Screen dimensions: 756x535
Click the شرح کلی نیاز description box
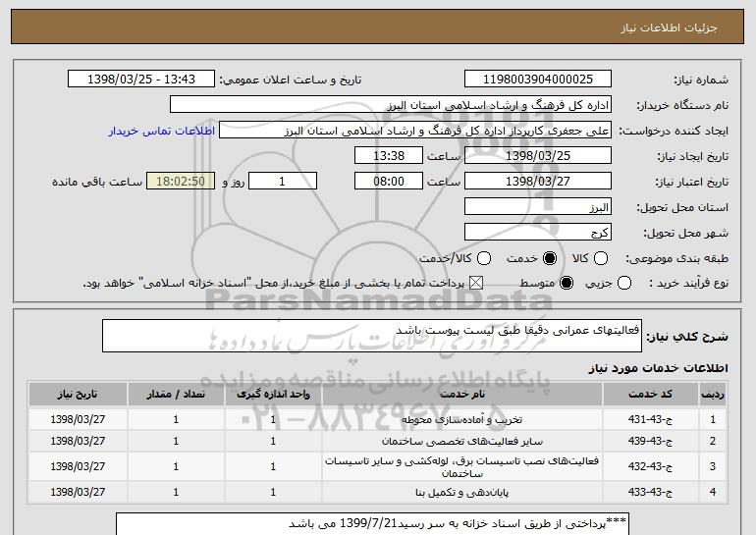click(372, 336)
